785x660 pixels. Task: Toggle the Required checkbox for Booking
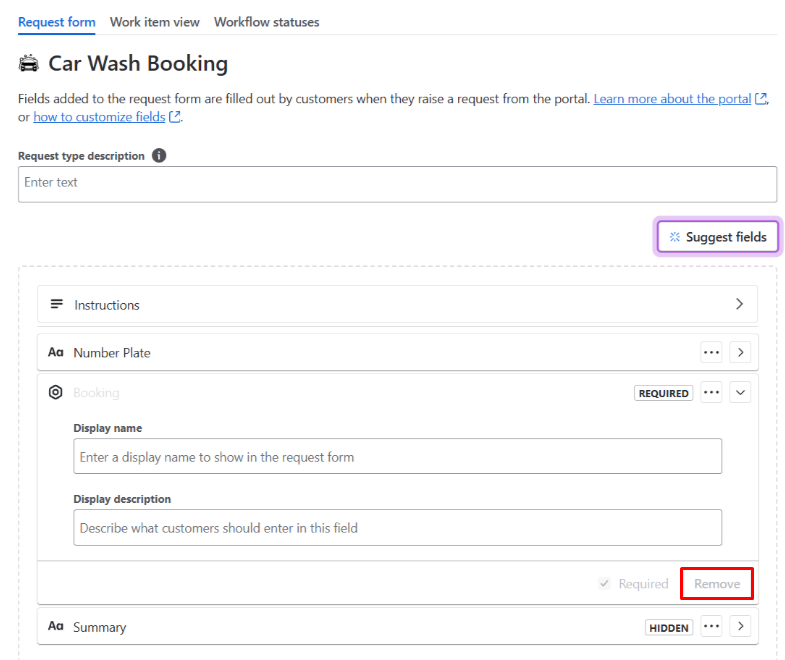point(604,583)
